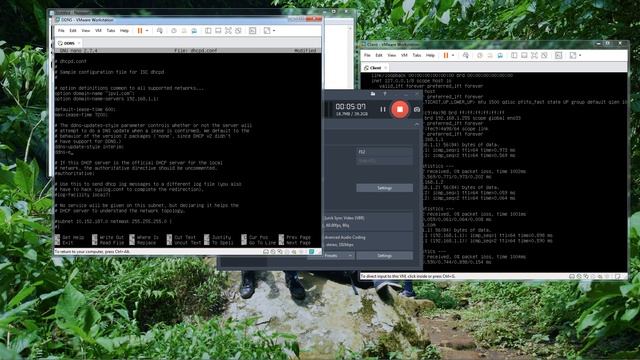Open the View menu in the Client window
Image resolution: width=640 pixels, height=360 pixels.
[x=392, y=55]
